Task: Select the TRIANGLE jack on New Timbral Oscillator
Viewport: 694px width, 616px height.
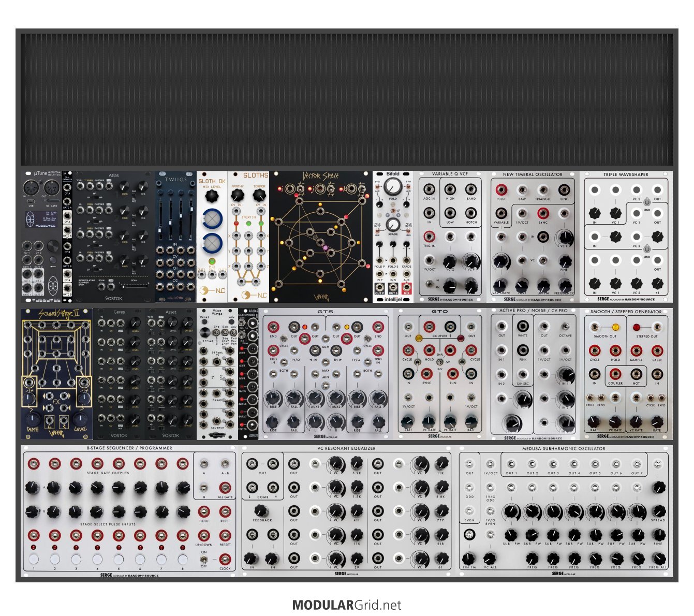Action: 543,189
